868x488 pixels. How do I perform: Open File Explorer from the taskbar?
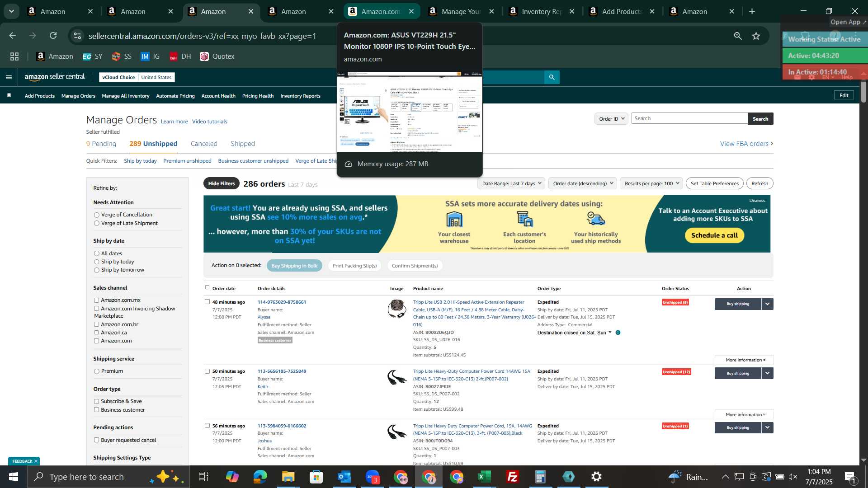coord(288,477)
